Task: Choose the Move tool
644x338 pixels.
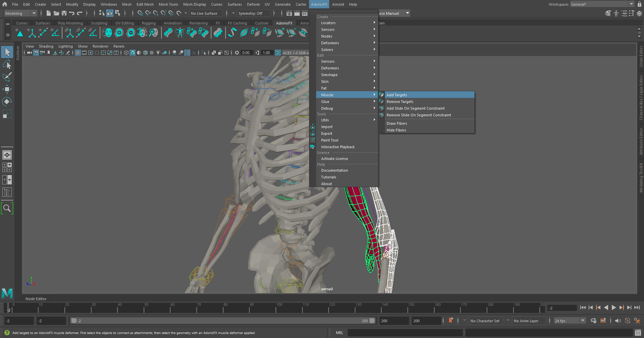Action: (x=7, y=89)
